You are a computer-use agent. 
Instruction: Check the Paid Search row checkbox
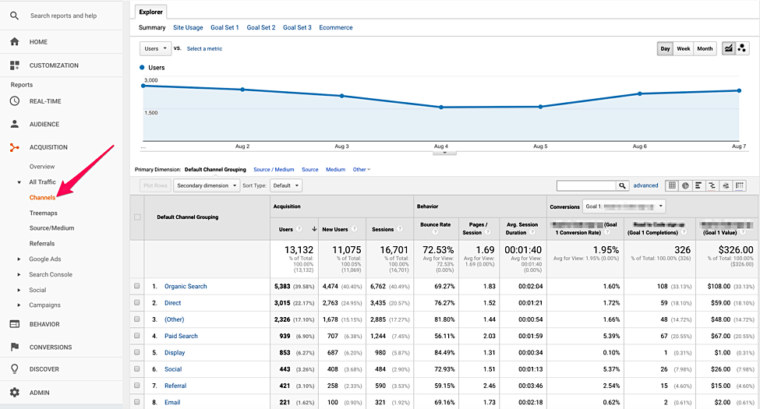137,336
